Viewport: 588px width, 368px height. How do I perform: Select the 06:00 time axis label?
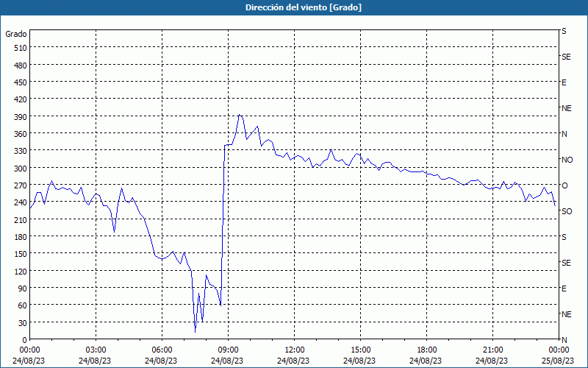pyautogui.click(x=162, y=350)
